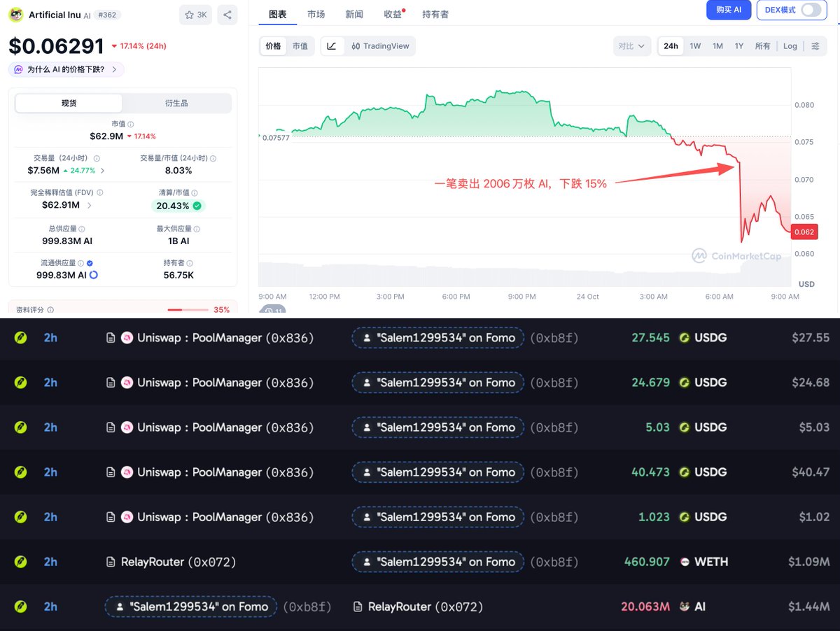Image resolution: width=840 pixels, height=631 pixels.
Task: Click the 购买 AI button
Action: pos(729,10)
